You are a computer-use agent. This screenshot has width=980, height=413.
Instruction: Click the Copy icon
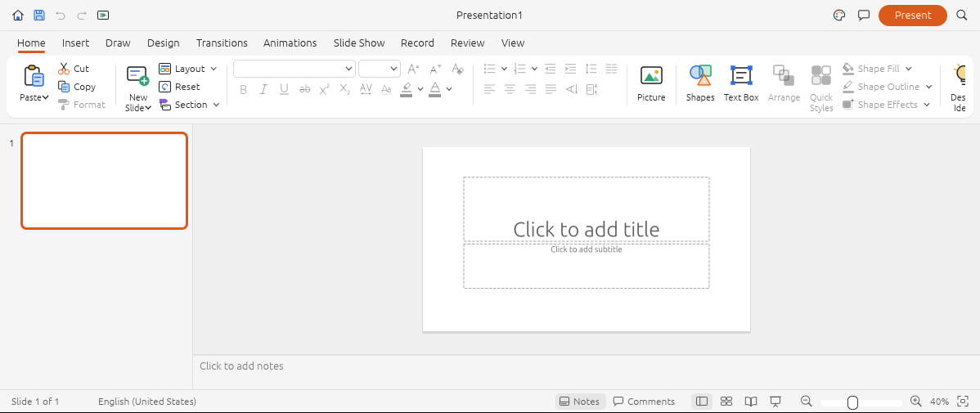click(x=64, y=87)
